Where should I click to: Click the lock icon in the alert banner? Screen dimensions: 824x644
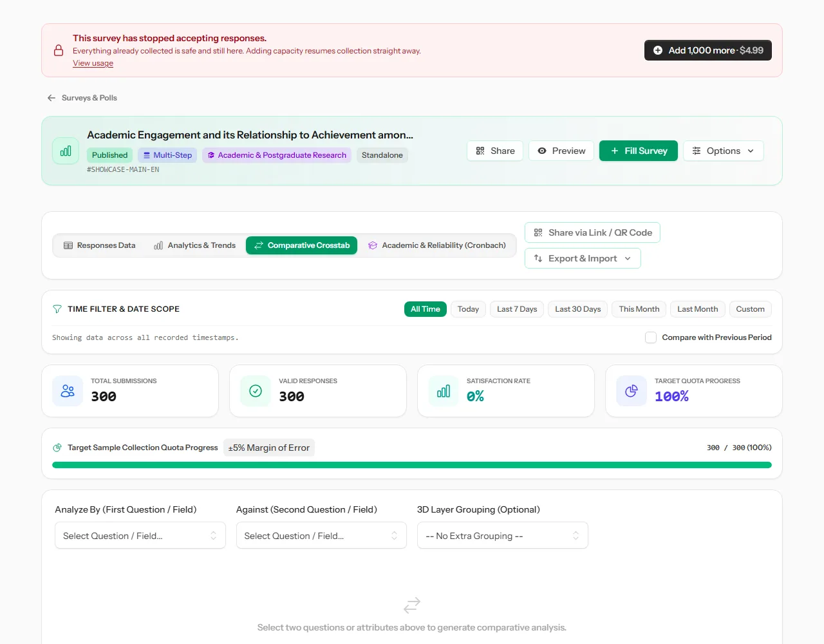[x=59, y=50]
